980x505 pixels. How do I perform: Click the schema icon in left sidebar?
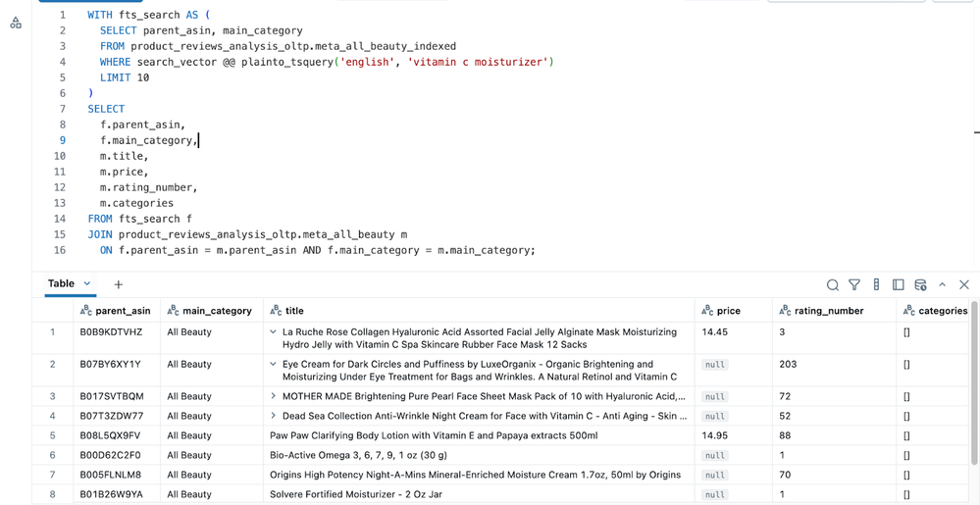pyautogui.click(x=16, y=23)
